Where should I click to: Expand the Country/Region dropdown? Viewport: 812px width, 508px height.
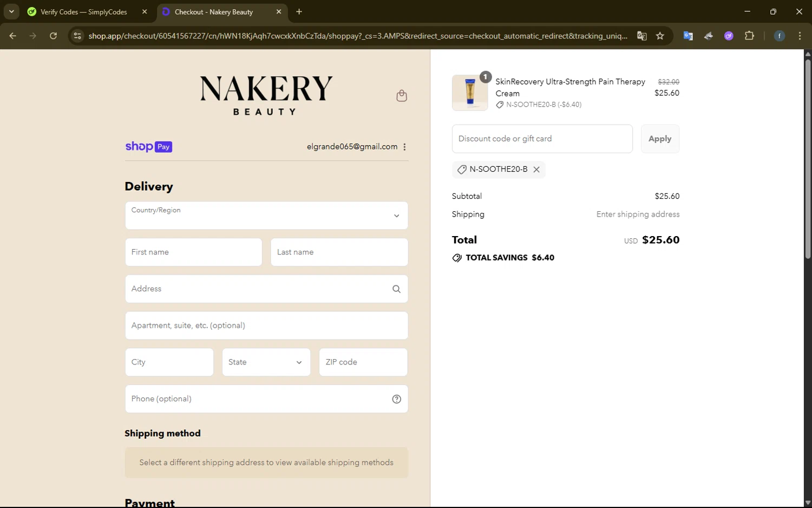point(266,216)
